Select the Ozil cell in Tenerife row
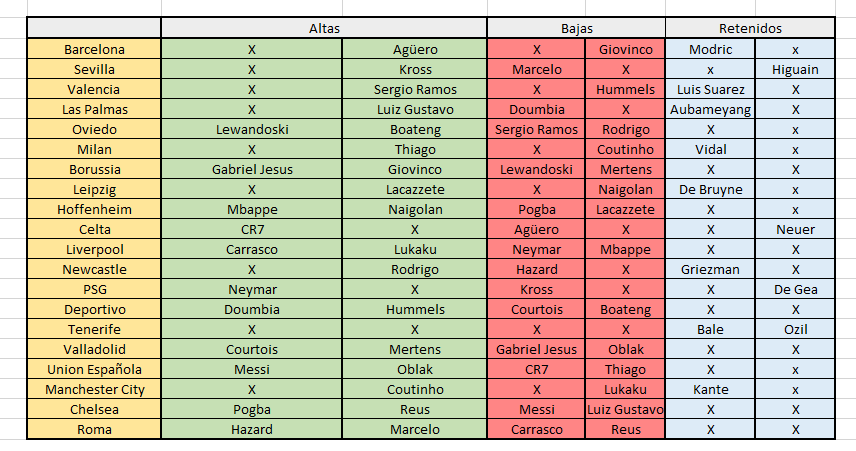This screenshot has width=856, height=451. [795, 329]
